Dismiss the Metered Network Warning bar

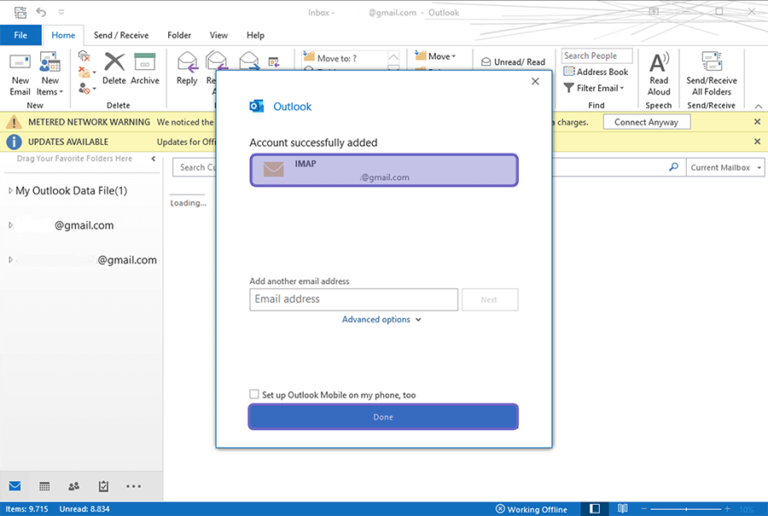757,122
